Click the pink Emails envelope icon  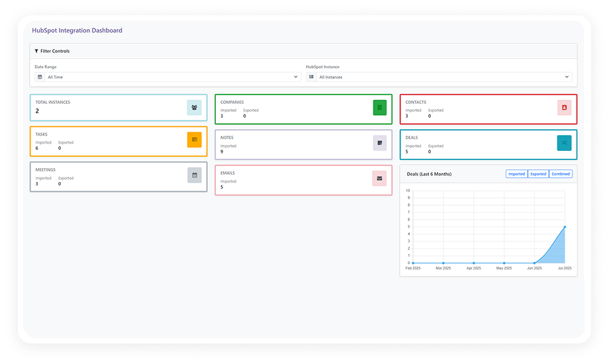point(379,179)
